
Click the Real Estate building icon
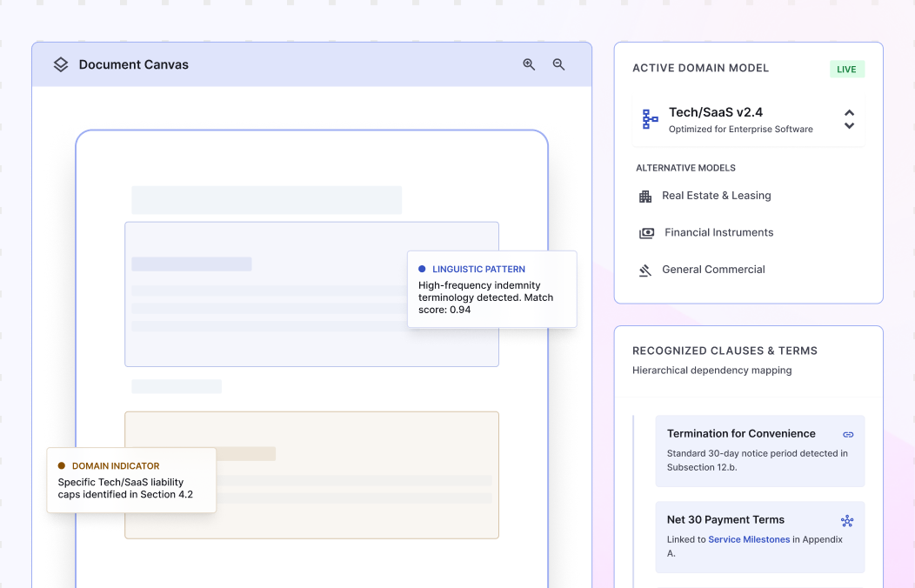[645, 197]
